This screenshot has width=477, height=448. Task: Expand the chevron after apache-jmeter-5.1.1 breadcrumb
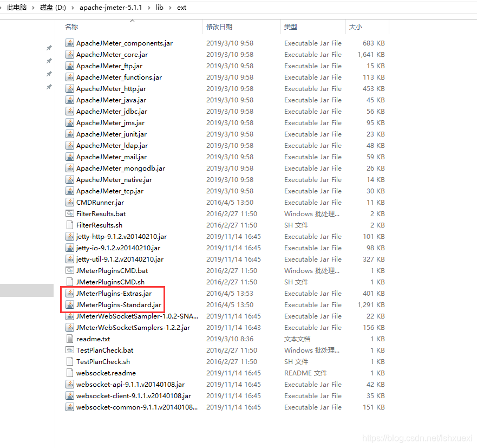pyautogui.click(x=149, y=8)
